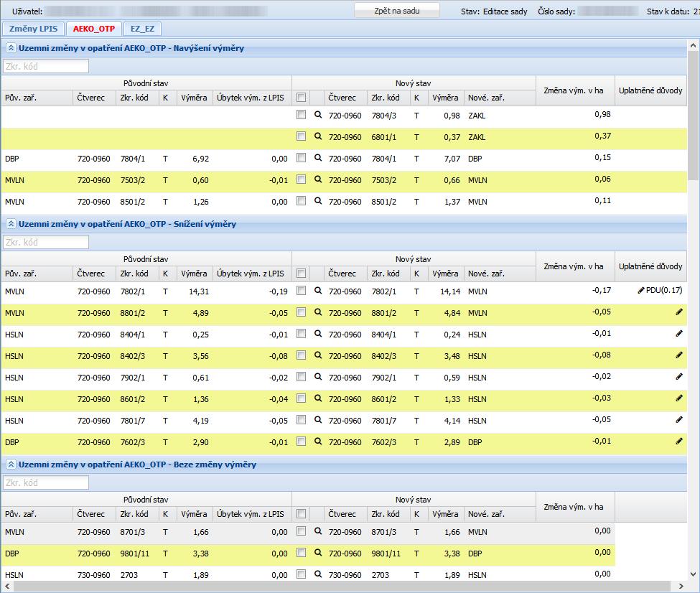Click Zkr. kód filter in Navýšení výměry
The width and height of the screenshot is (700, 593).
(46, 66)
